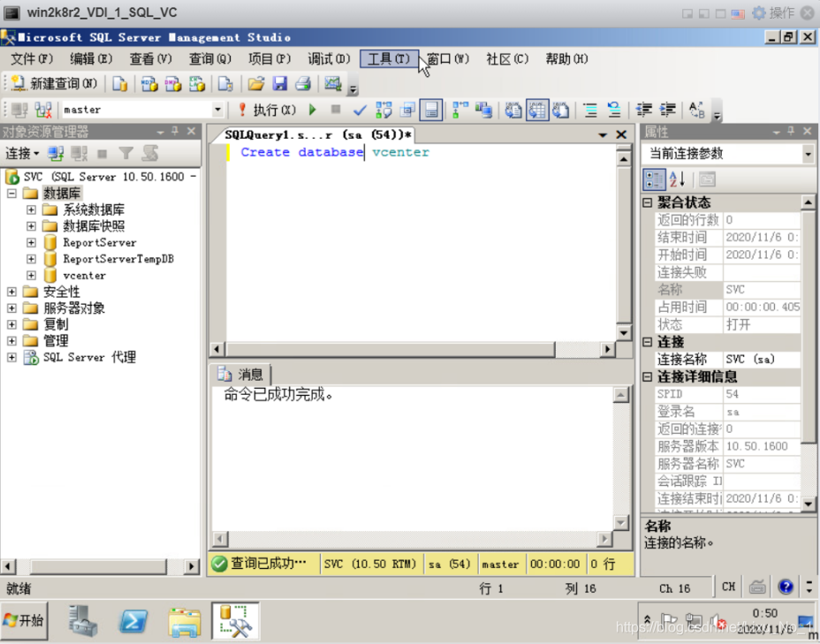Collapse the Databases (数据库) node
Image resolution: width=820 pixels, height=644 pixels.
(11, 193)
